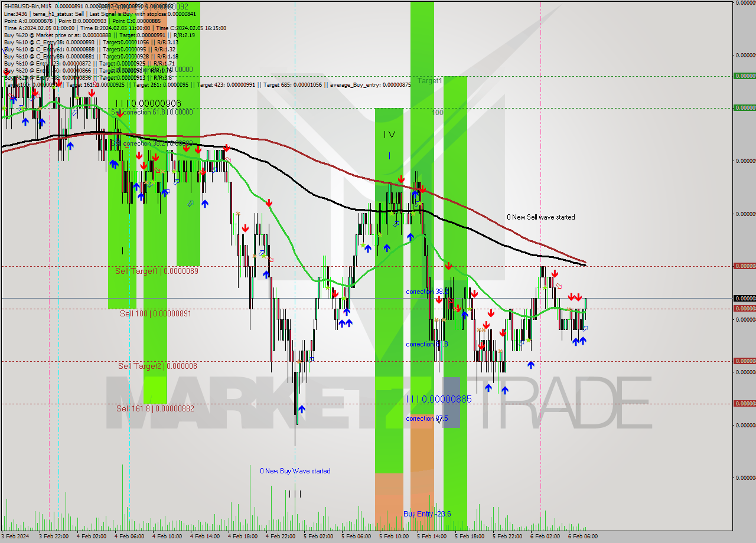The image size is (756, 543).
Task: Click the 'correction 38.2' blue label
Action: coord(426,292)
